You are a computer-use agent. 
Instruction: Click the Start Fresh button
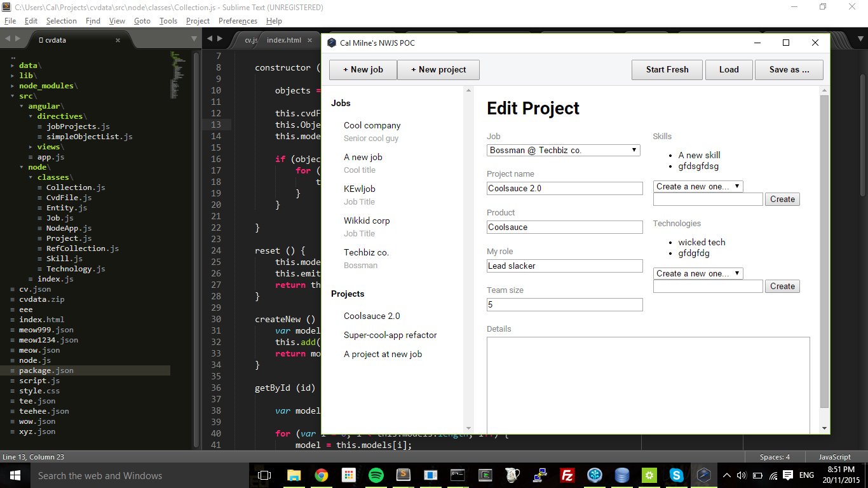(667, 69)
